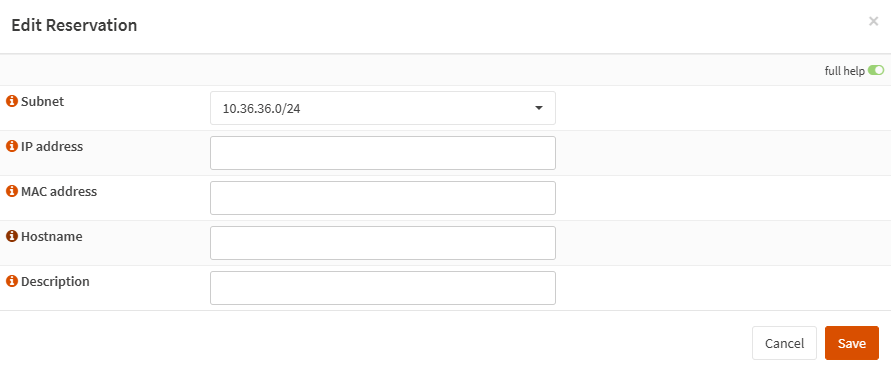Show help for the IP address field
Screen dimensions: 891x372
tap(11, 147)
